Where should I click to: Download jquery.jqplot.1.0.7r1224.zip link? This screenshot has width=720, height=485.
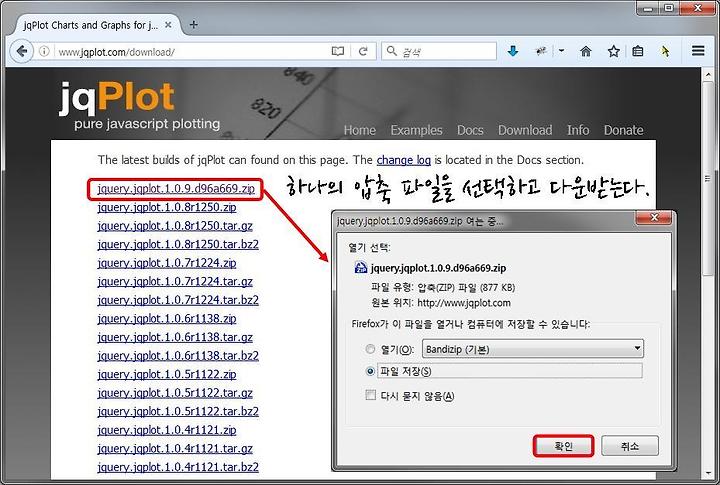[167, 263]
